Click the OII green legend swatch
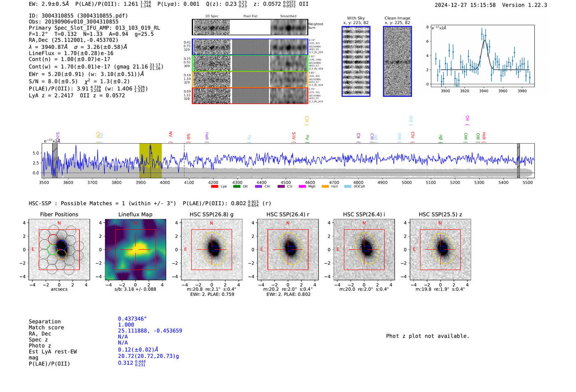 (237, 186)
